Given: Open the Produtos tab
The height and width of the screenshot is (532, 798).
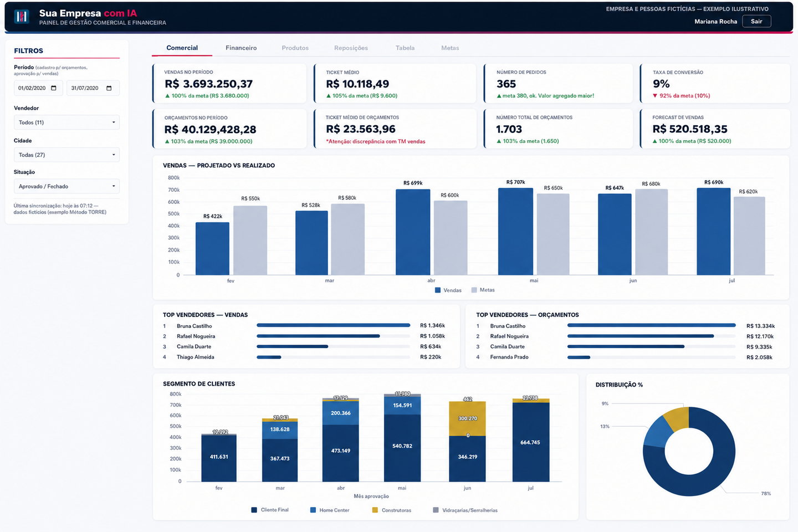Looking at the screenshot, I should pyautogui.click(x=295, y=48).
